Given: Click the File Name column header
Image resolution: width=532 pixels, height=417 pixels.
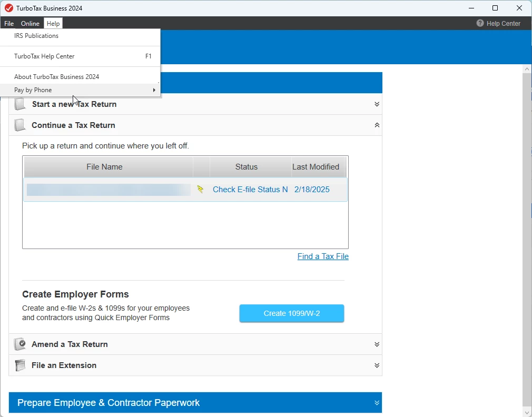Looking at the screenshot, I should [x=108, y=167].
